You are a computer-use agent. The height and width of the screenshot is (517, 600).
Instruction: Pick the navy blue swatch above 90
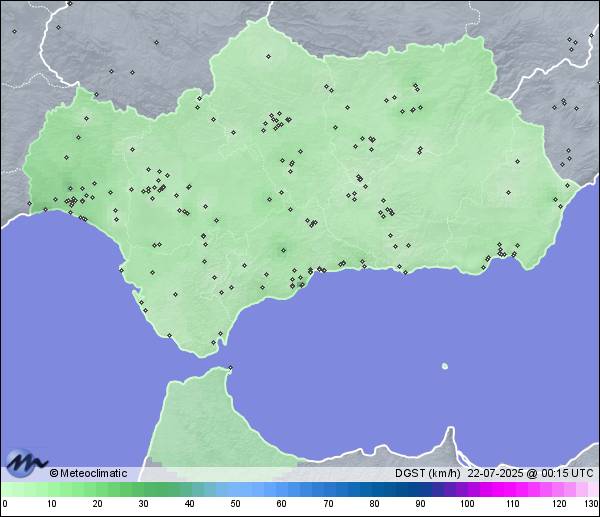click(x=421, y=489)
